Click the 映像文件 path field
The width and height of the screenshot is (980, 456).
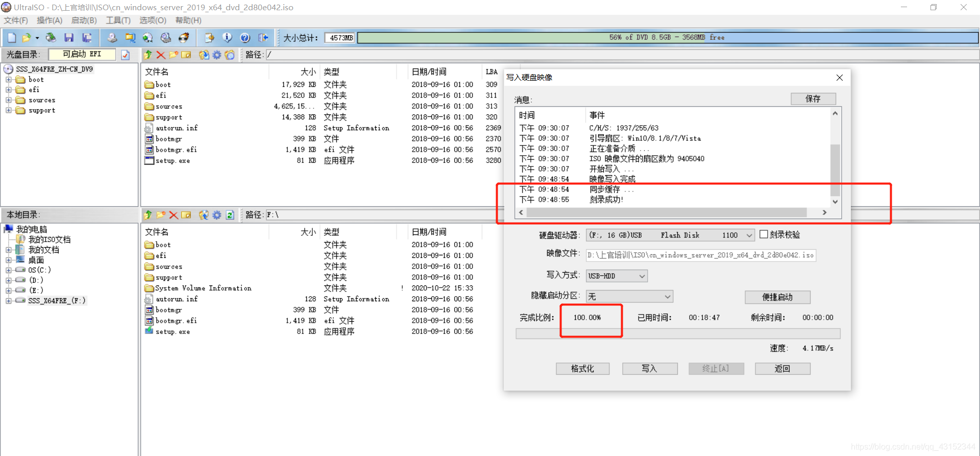(x=701, y=255)
